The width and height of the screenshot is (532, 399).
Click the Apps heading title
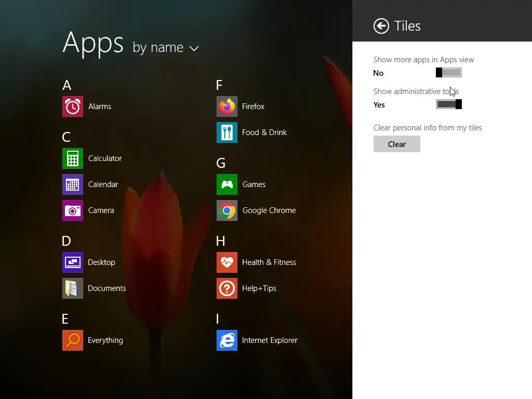pyautogui.click(x=94, y=44)
